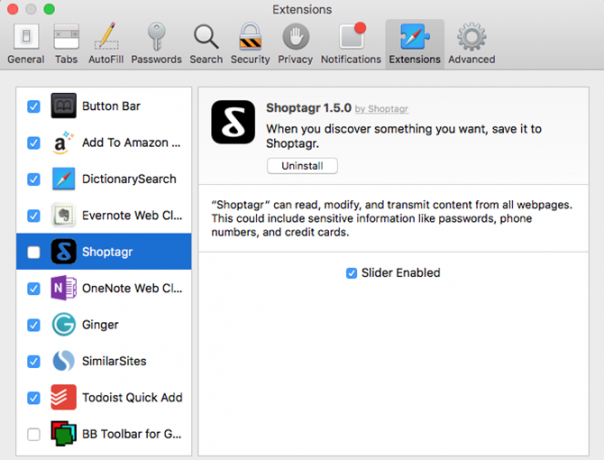
Task: Enable the Shoptagr extension checkbox
Action: point(34,252)
